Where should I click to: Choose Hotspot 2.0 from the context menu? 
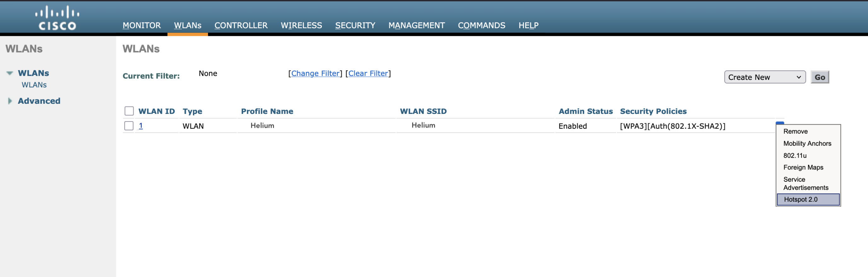point(801,199)
